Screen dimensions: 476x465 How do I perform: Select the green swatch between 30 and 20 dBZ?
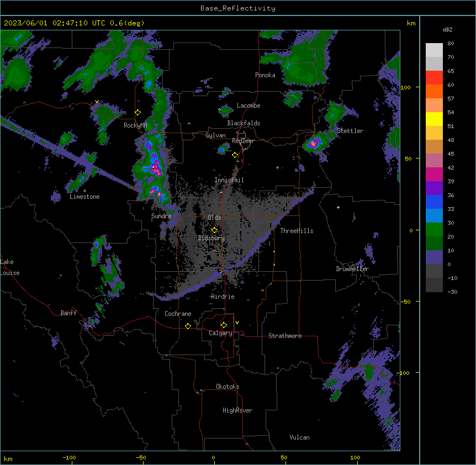434,230
